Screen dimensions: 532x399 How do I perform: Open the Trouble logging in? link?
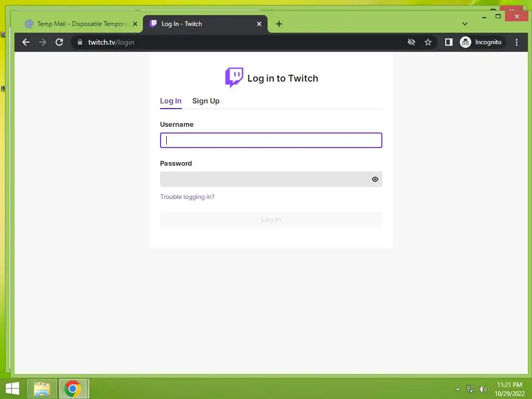pos(187,197)
